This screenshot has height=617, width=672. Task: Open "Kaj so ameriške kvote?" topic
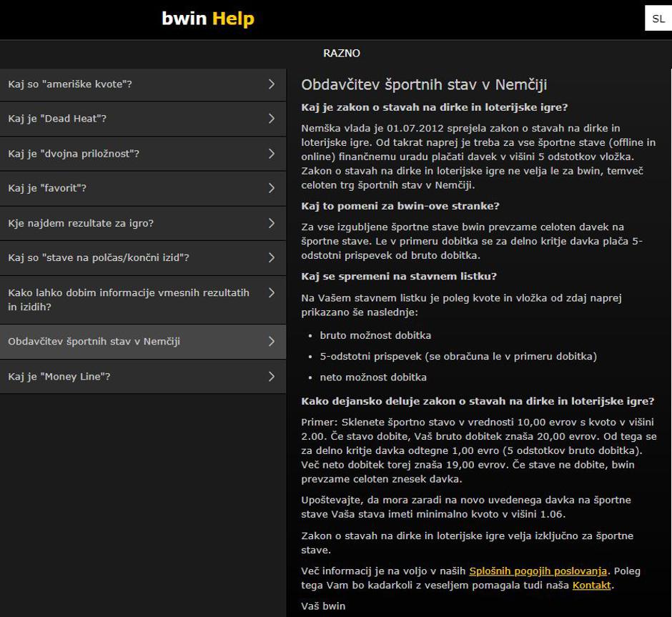tap(70, 84)
